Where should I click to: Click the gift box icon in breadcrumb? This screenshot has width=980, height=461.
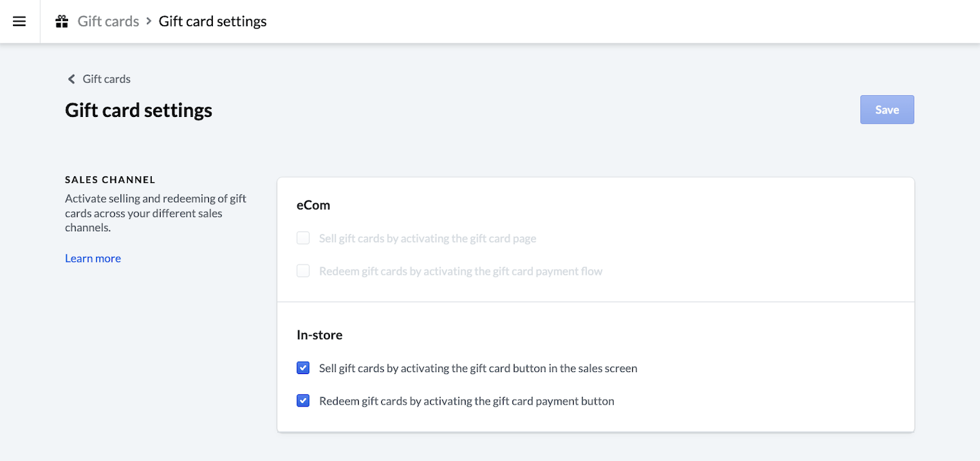click(x=62, y=21)
